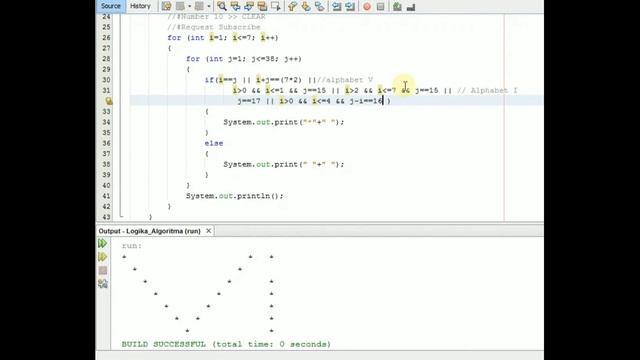Click the // Alphabet I comment text
This screenshot has height=360, width=640.
487,90
